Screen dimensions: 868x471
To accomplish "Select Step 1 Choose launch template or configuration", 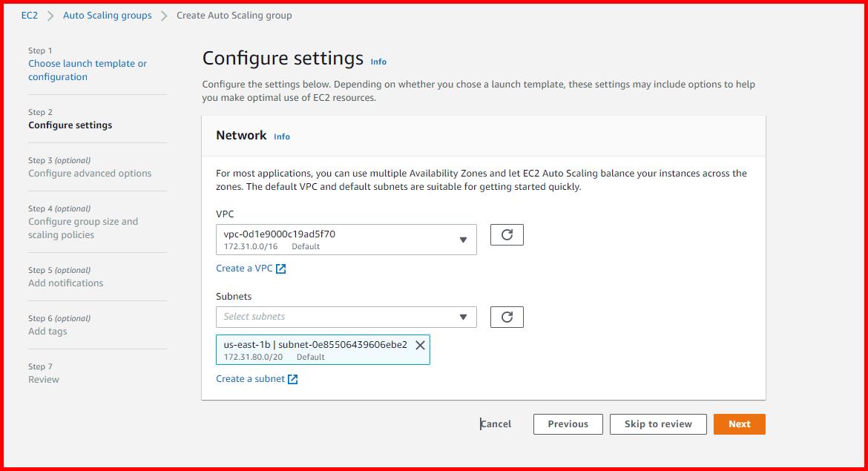I will tap(88, 70).
